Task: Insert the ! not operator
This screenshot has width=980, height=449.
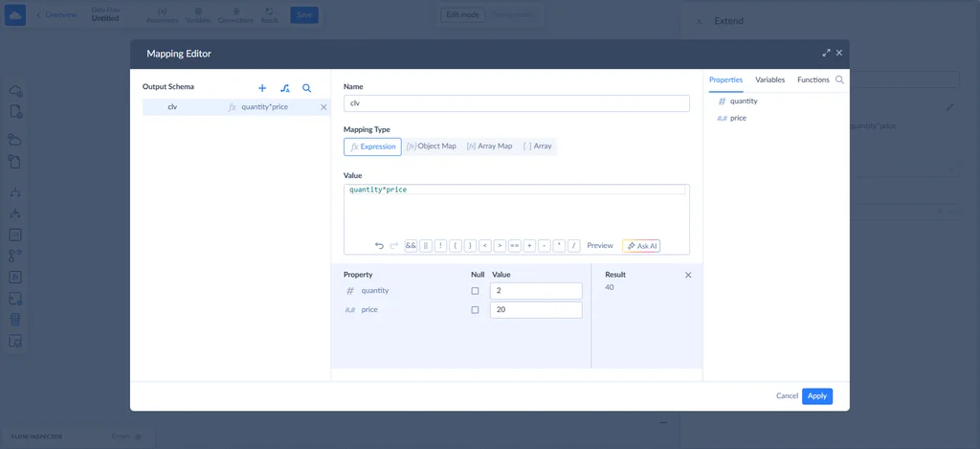Action: pos(440,246)
